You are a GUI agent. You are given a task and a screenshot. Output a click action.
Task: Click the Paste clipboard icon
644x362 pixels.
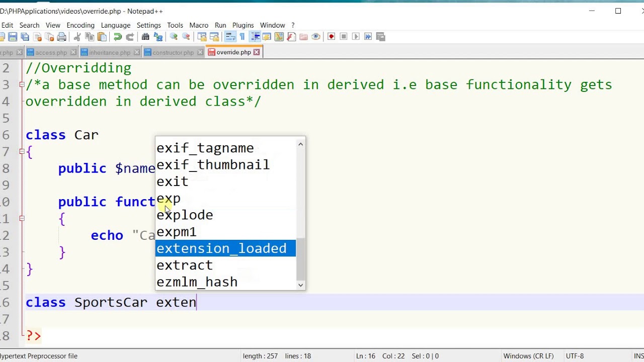(x=102, y=37)
